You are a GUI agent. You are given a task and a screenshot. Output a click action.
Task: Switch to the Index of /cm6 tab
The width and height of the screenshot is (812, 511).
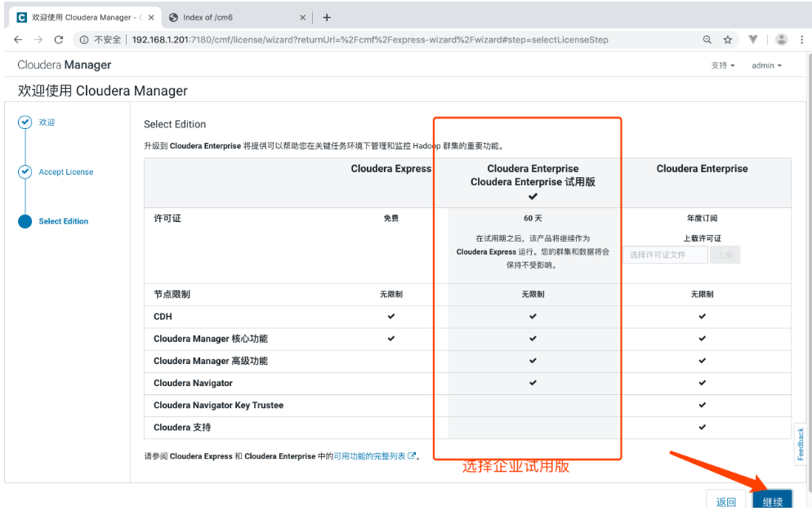[237, 18]
